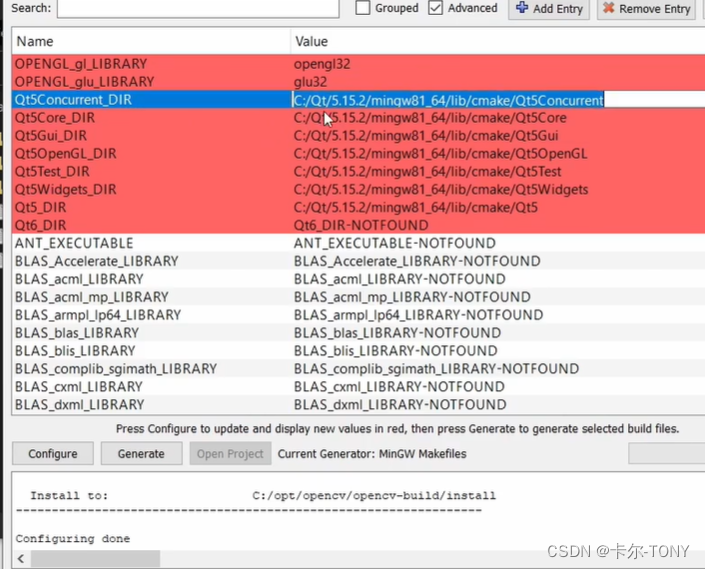Select the OPENGL_glu_LIBRARY entry
This screenshot has width=705, height=569.
click(85, 82)
